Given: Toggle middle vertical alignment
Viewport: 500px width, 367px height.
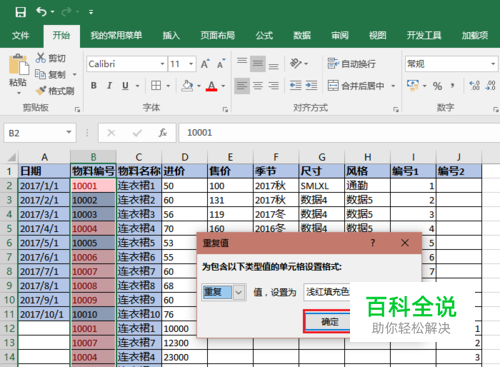Looking at the screenshot, I should pyautogui.click(x=258, y=63).
